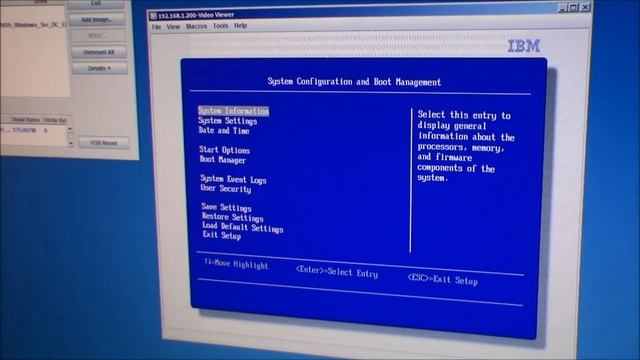
Task: Select the Boot Manager entry
Action: click(x=223, y=160)
